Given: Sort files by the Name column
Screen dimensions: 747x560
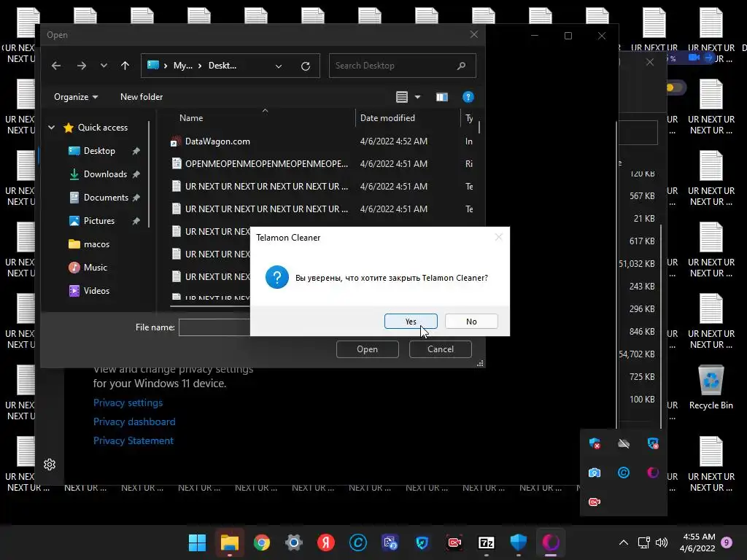Looking at the screenshot, I should point(191,118).
